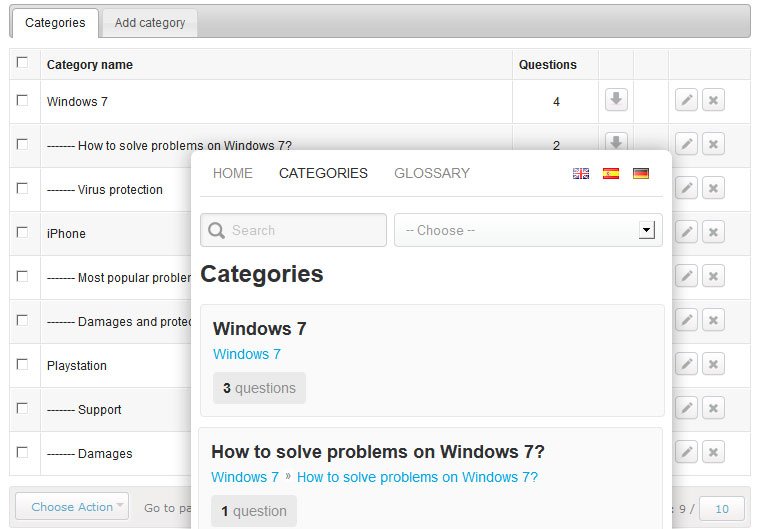Sort by Questions column header
The image size is (763, 529).
pyautogui.click(x=547, y=65)
